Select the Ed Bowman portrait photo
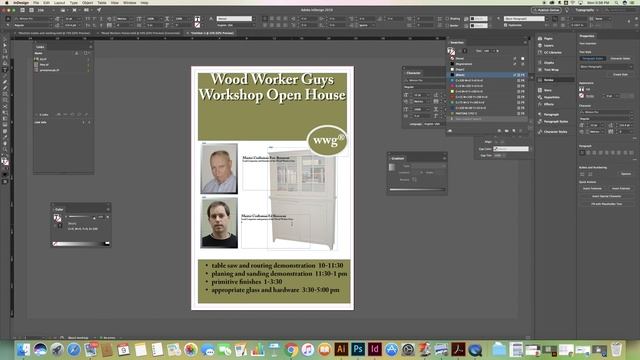Screen dimensions: 640x360 (219, 223)
